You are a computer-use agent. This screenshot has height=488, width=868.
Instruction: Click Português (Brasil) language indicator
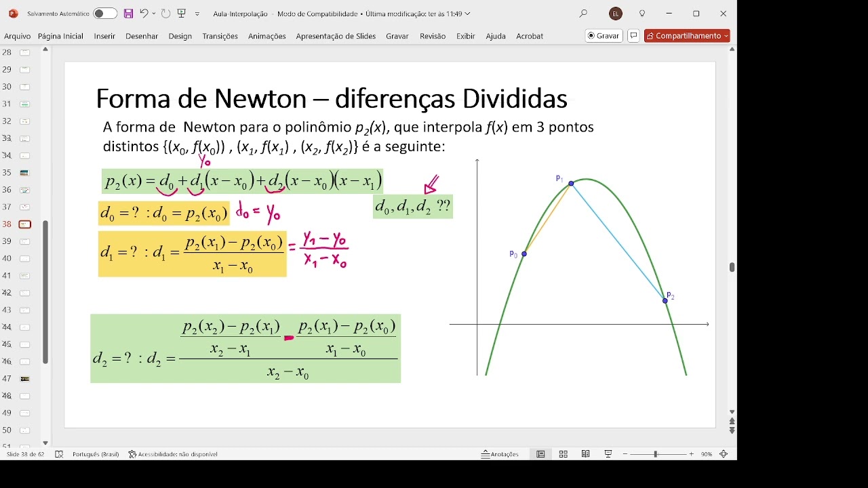[96, 454]
